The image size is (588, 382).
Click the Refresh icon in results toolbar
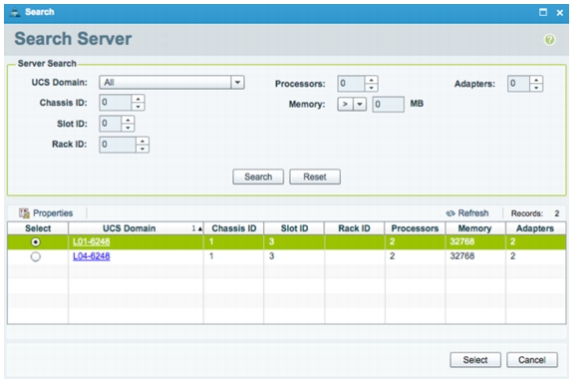(x=450, y=213)
